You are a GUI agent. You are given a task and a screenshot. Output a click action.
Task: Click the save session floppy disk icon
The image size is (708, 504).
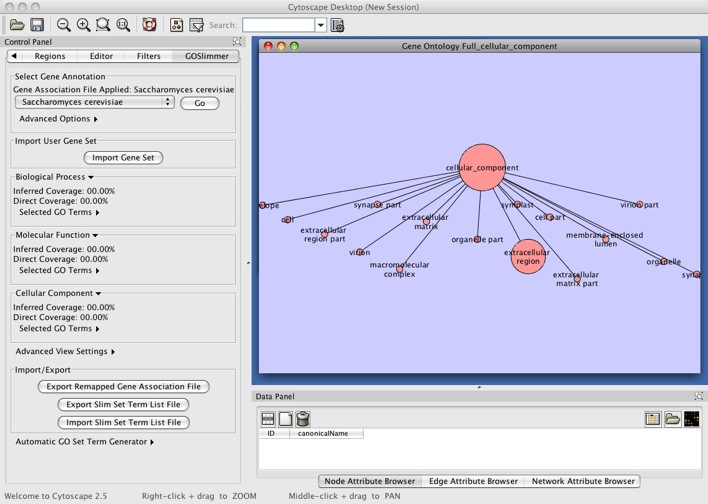point(36,24)
